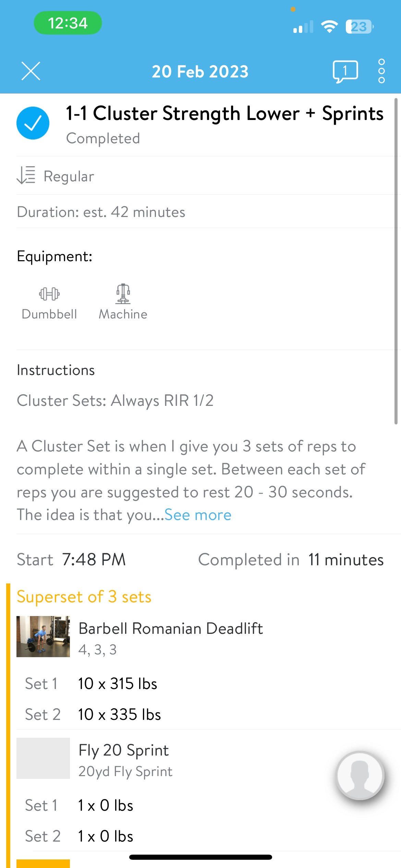Image resolution: width=401 pixels, height=868 pixels.
Task: Open the comments speech bubble icon
Action: (x=345, y=72)
